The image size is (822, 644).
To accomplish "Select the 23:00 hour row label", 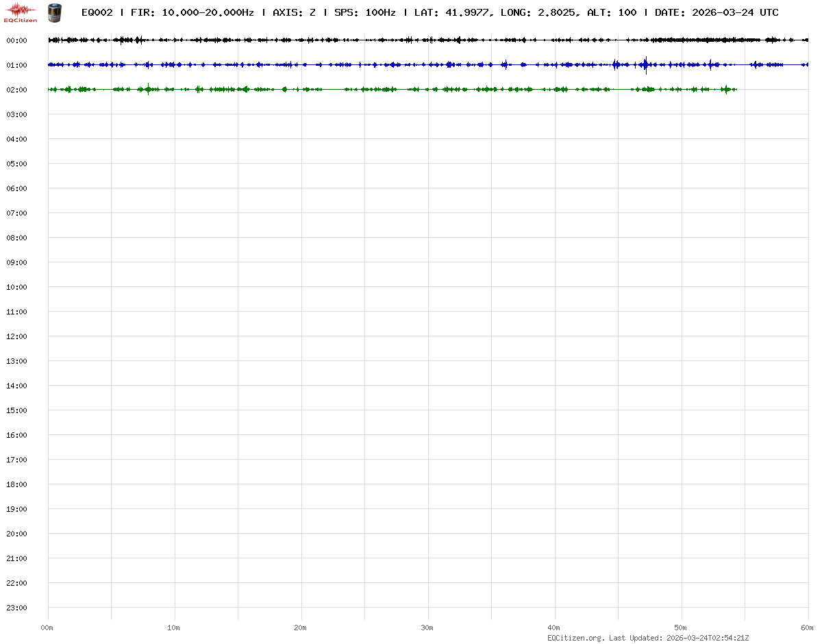I will pos(16,608).
